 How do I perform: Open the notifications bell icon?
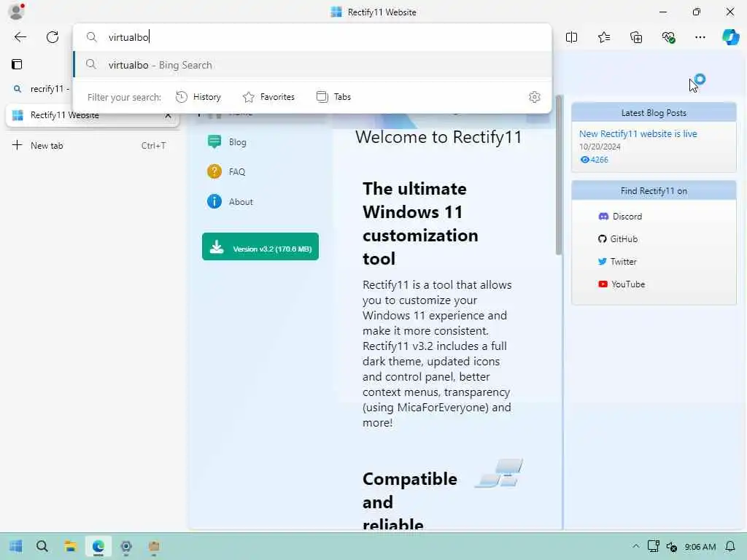click(729, 546)
